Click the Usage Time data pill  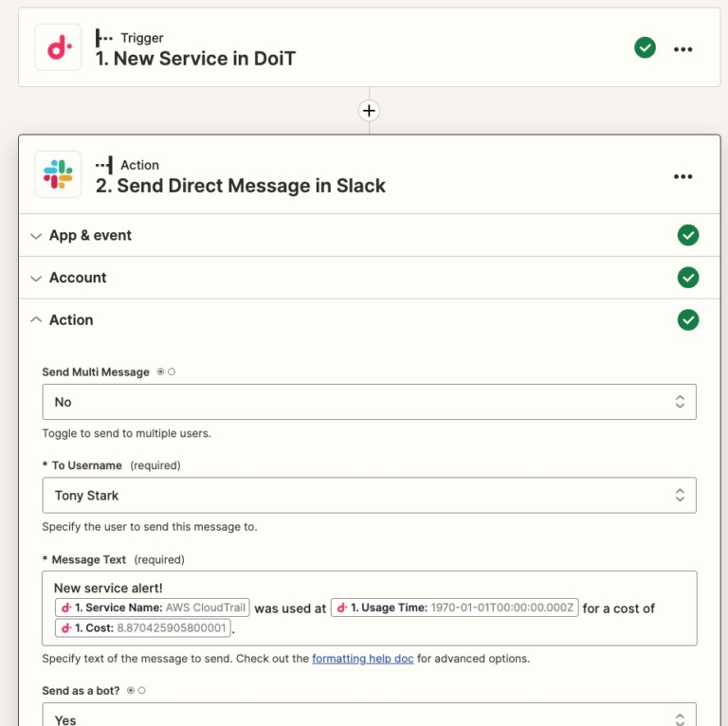tap(455, 608)
